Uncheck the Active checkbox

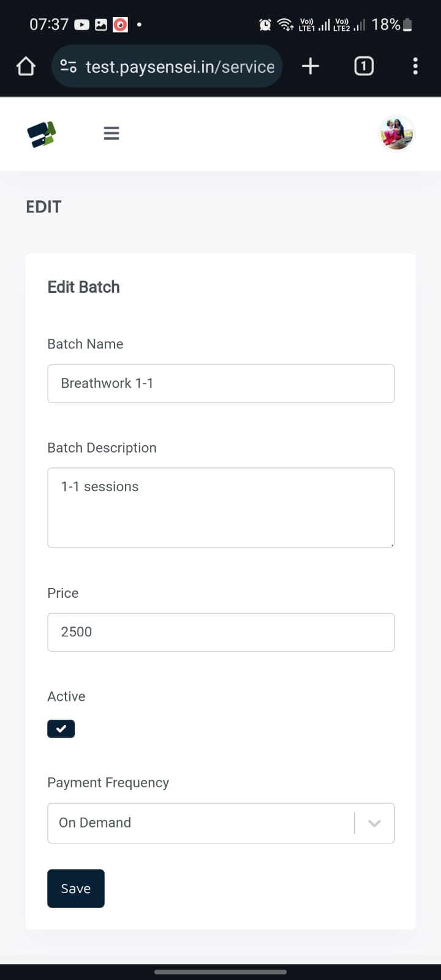pos(61,729)
